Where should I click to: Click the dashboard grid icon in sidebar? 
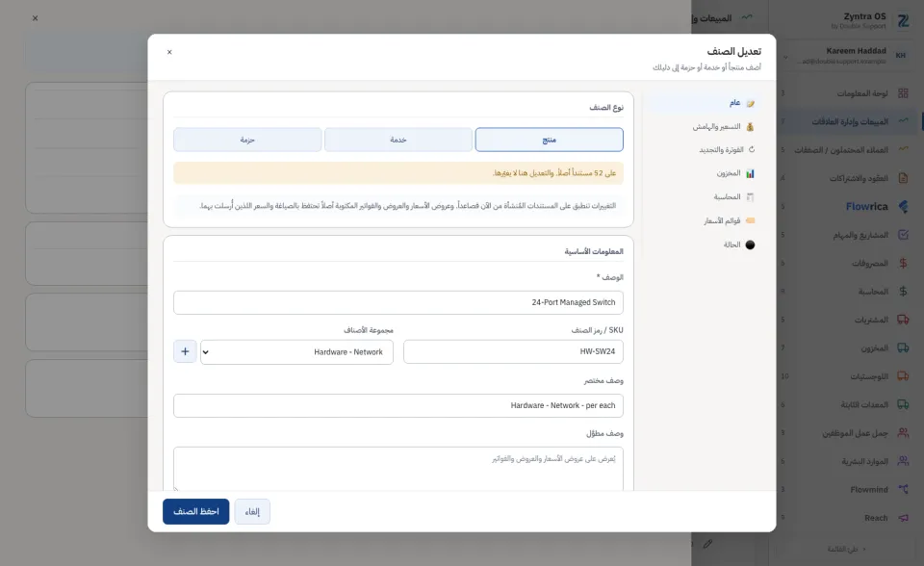tap(903, 93)
